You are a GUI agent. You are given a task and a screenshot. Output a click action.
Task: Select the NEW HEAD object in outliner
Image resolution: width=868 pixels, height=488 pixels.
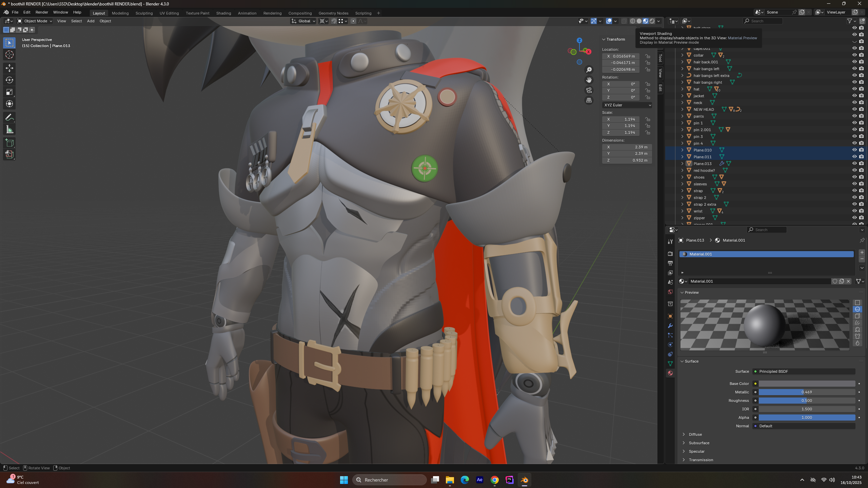click(x=704, y=109)
